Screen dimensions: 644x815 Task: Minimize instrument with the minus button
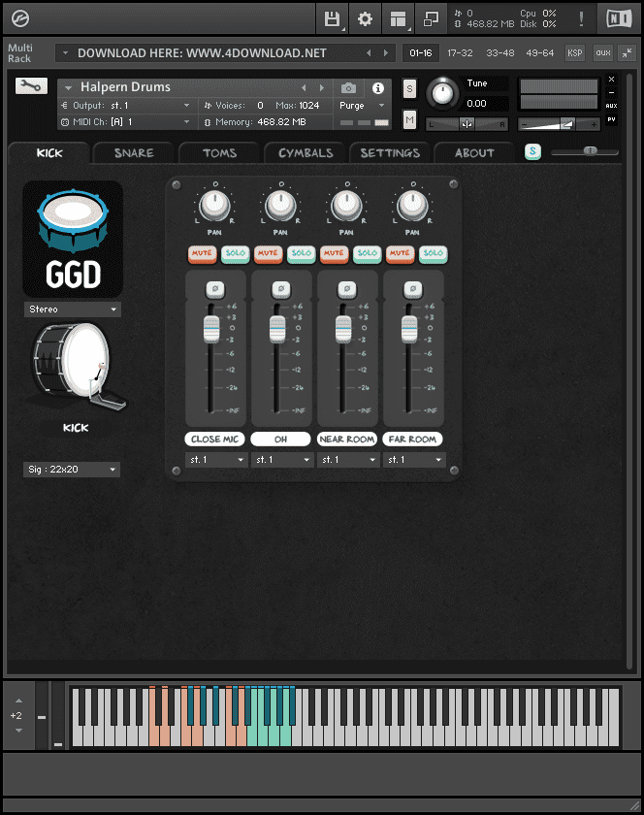tap(611, 92)
